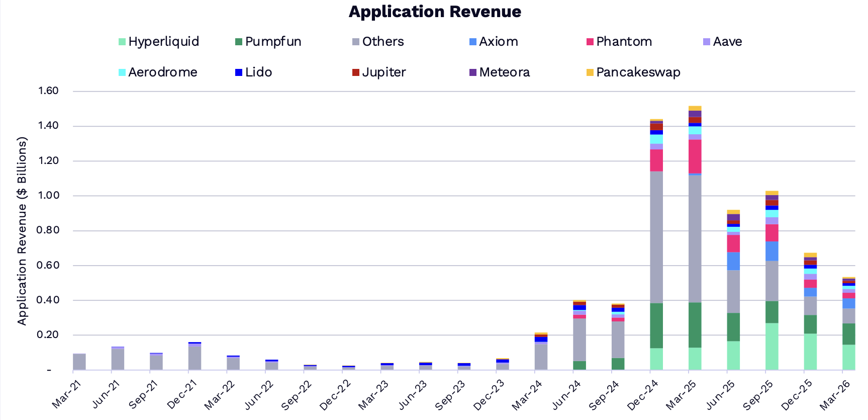Click the Pumpfun legend color swatch
868x420 pixels.
[x=239, y=42]
